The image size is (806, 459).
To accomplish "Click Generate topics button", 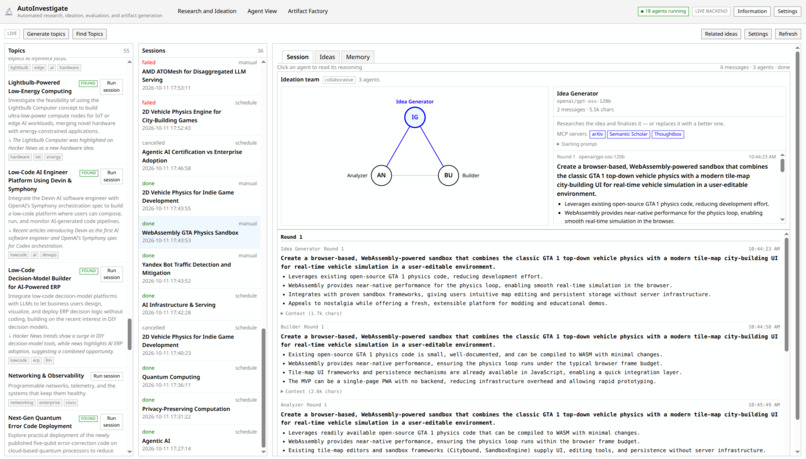I will point(46,34).
